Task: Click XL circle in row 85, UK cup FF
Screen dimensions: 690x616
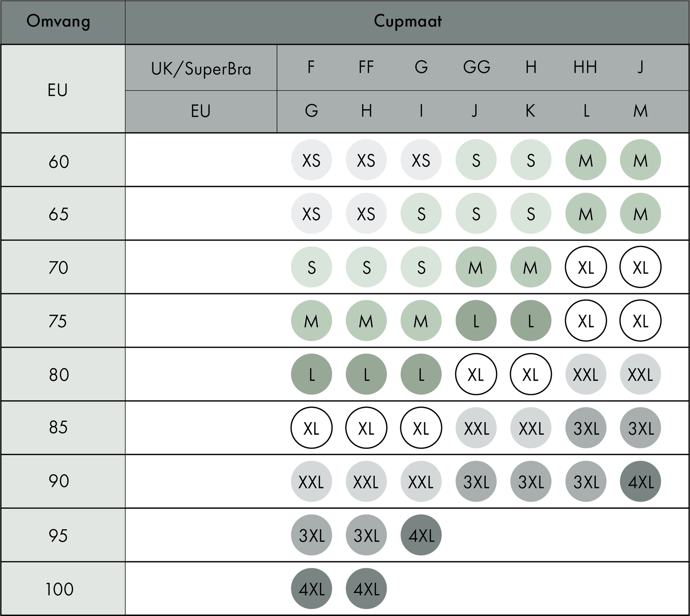Action: [x=366, y=428]
